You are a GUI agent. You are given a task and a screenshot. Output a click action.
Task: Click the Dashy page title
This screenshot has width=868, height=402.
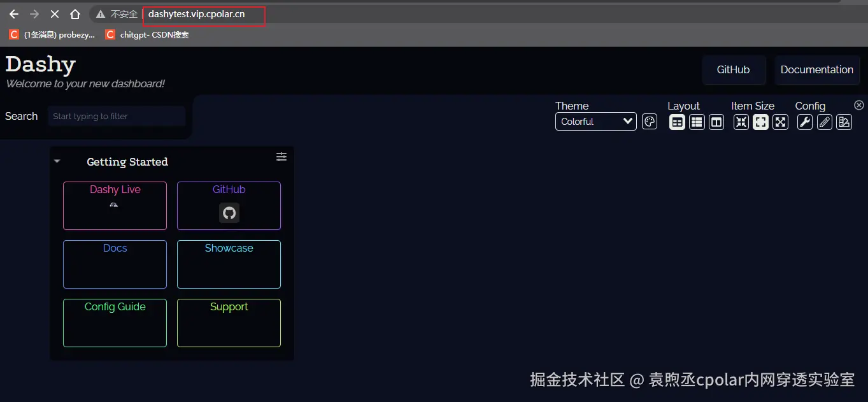[x=41, y=64]
